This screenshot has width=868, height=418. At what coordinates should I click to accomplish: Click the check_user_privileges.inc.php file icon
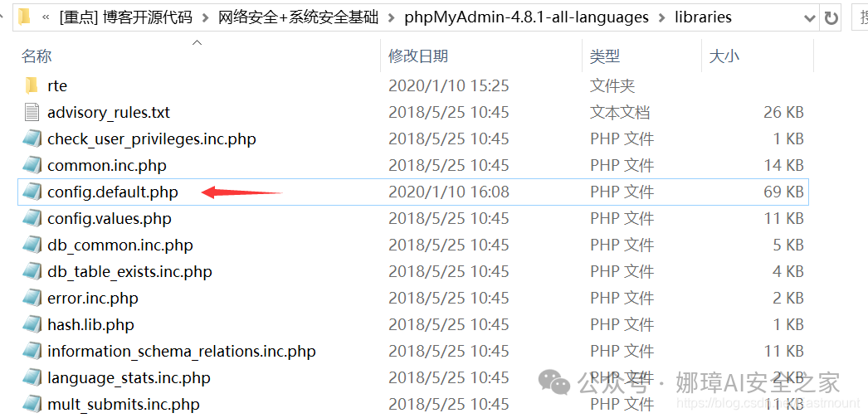(x=32, y=139)
